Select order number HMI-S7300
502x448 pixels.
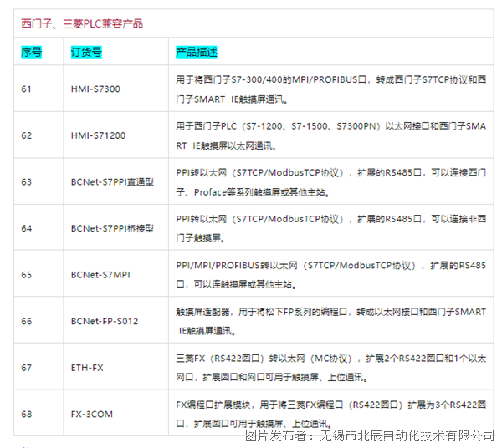tap(95, 89)
